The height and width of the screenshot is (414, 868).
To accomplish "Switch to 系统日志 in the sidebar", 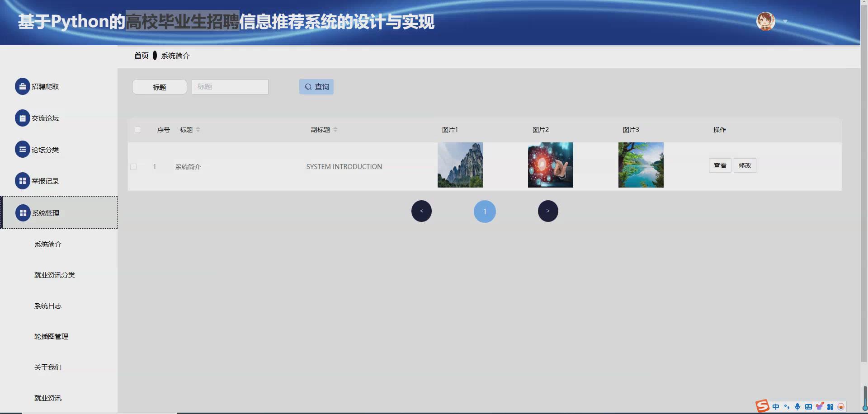I will click(47, 306).
